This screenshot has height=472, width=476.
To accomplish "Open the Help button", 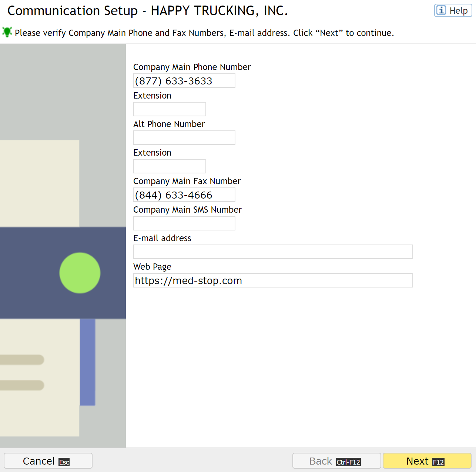I will pos(453,11).
